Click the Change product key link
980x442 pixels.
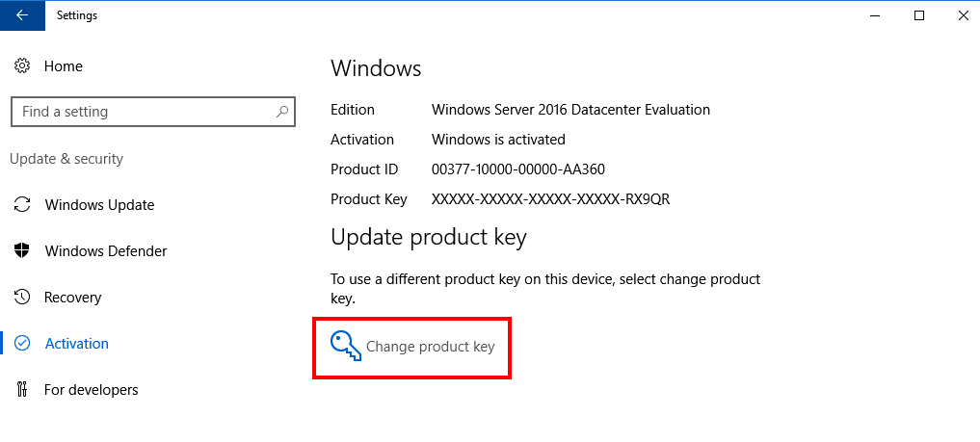click(431, 347)
